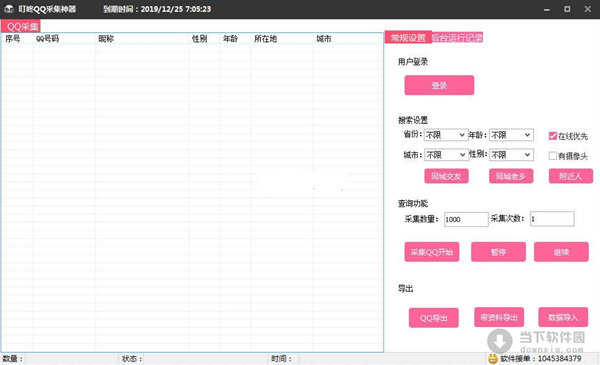Click the 登录 button

(439, 85)
